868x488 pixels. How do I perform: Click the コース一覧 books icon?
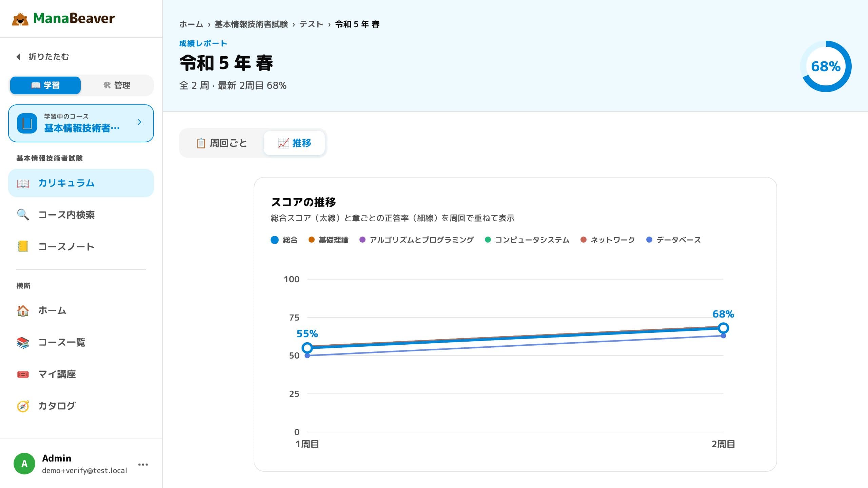tap(23, 342)
